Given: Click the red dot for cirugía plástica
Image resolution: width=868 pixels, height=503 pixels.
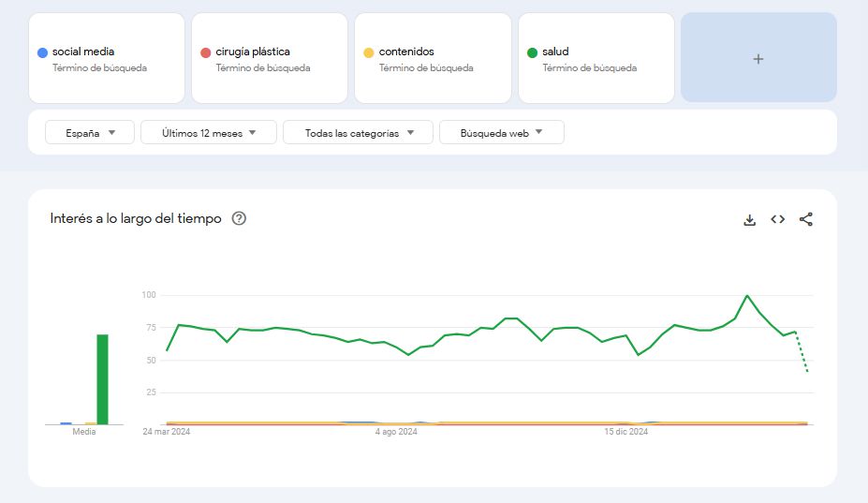Looking at the screenshot, I should 205,52.
